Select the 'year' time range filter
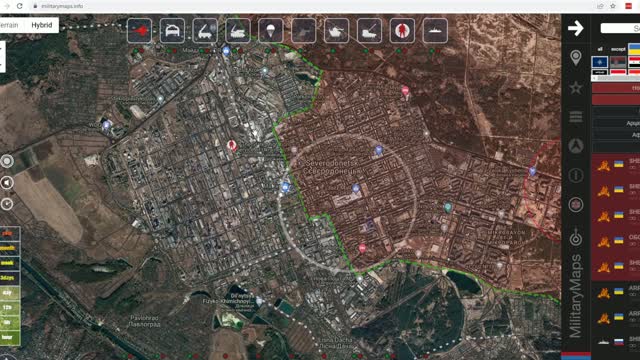 (x=9, y=233)
